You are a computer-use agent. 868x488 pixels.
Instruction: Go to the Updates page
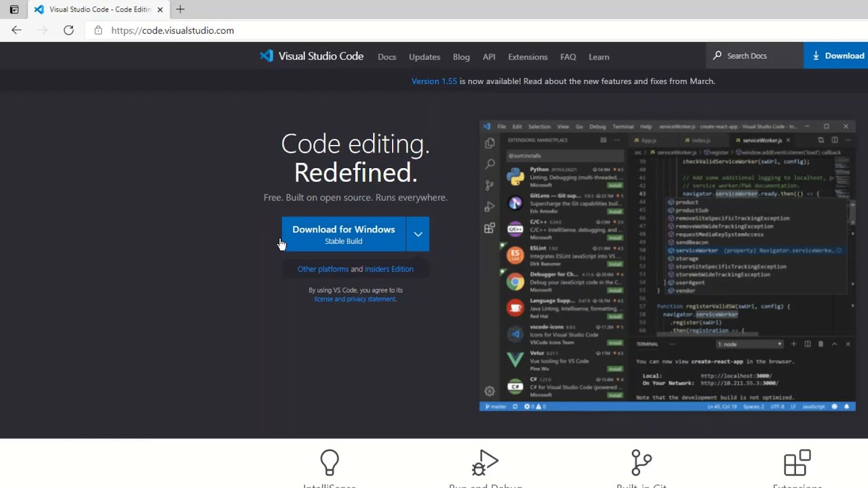425,57
